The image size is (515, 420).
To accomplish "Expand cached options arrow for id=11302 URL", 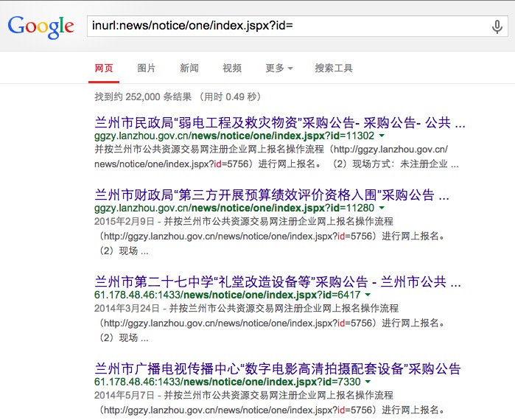I will (x=382, y=136).
